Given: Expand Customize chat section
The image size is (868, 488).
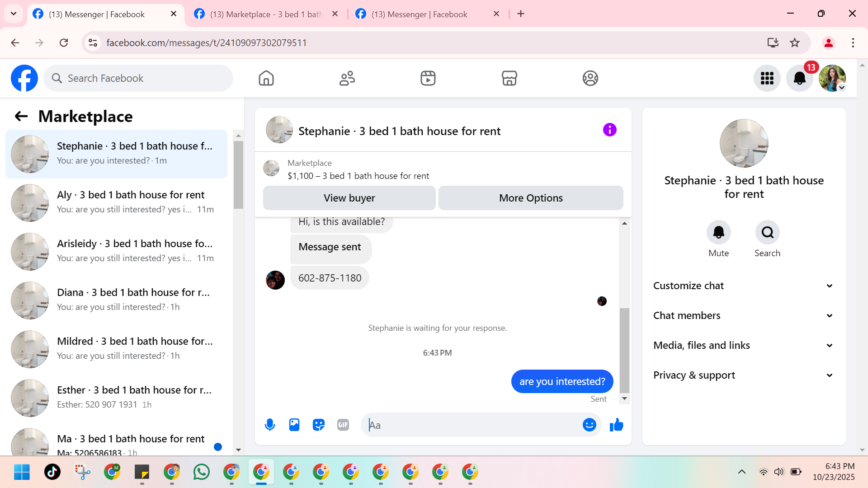Looking at the screenshot, I should coord(744,286).
